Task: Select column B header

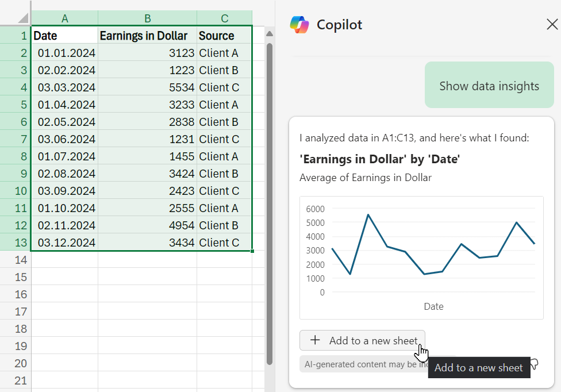Action: [x=147, y=18]
